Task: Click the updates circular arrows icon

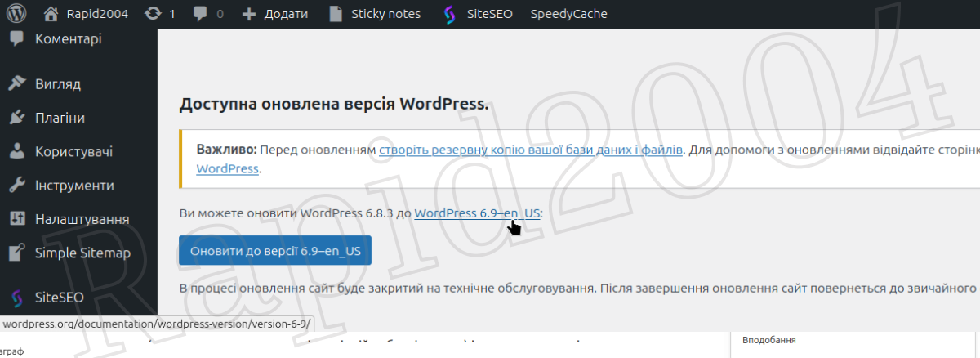Action: click(152, 14)
